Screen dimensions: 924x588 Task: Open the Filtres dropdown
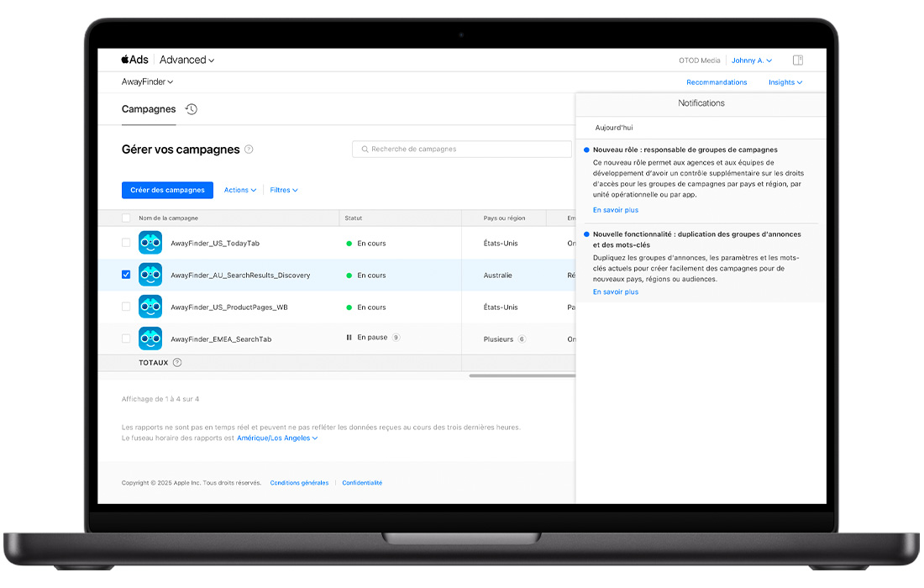pos(284,190)
